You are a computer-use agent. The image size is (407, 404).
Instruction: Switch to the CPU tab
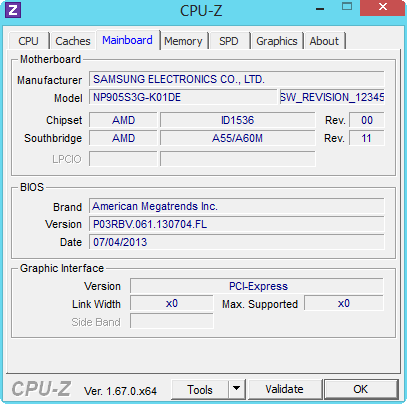[x=29, y=41]
